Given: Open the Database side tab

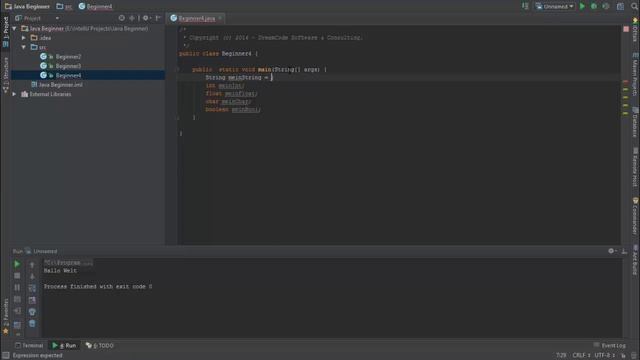Looking at the screenshot, I should pos(636,122).
